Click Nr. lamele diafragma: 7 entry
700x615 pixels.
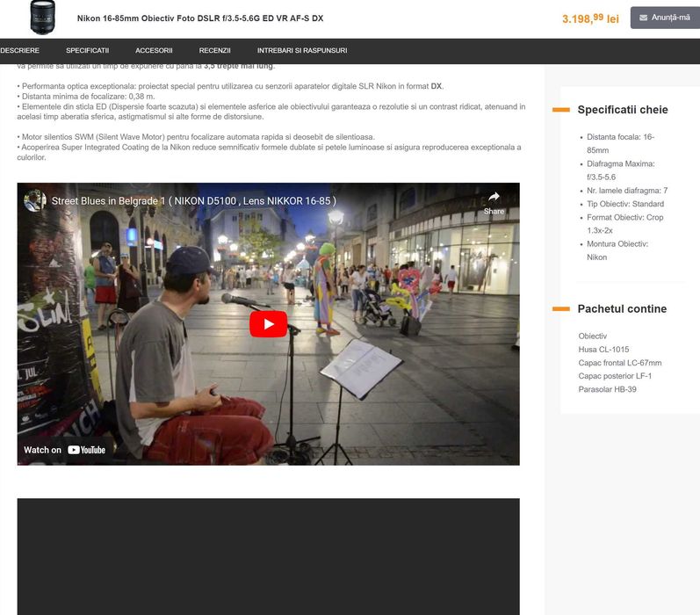(627, 191)
